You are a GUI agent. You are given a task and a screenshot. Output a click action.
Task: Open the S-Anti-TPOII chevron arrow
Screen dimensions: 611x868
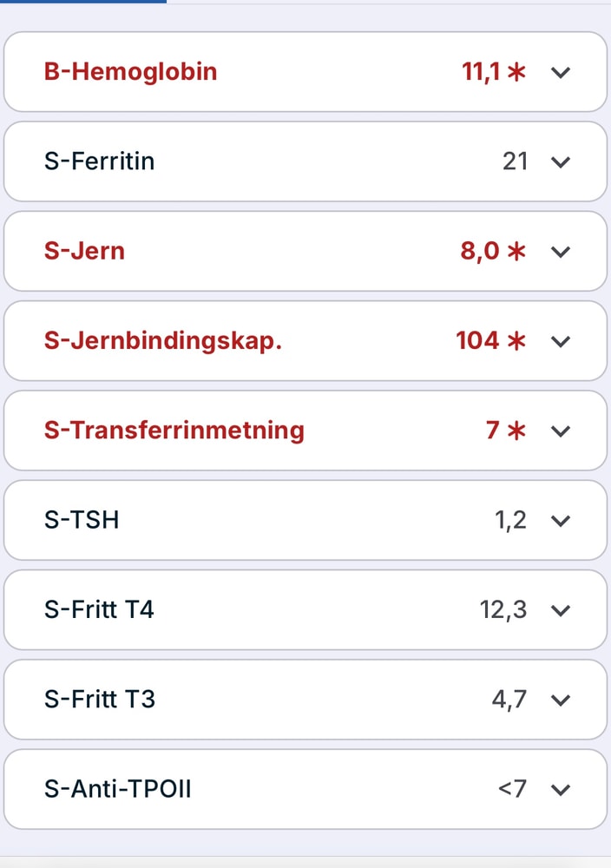(x=561, y=790)
